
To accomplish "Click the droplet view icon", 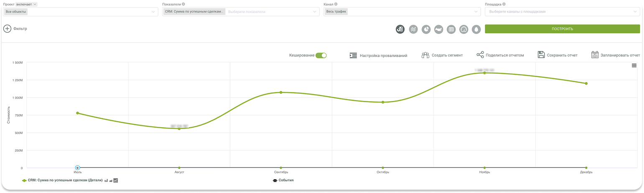I will 476,29.
